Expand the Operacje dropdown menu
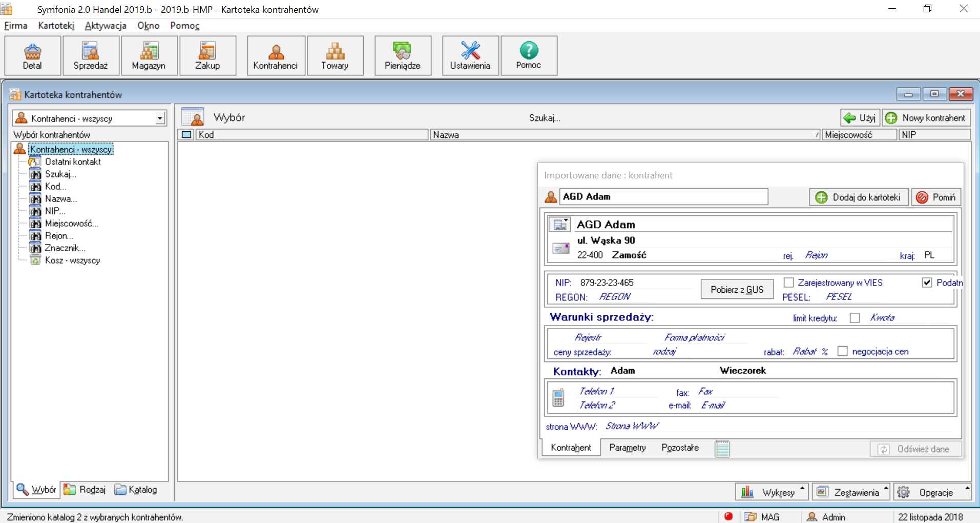This screenshot has height=523, width=980. click(x=932, y=492)
